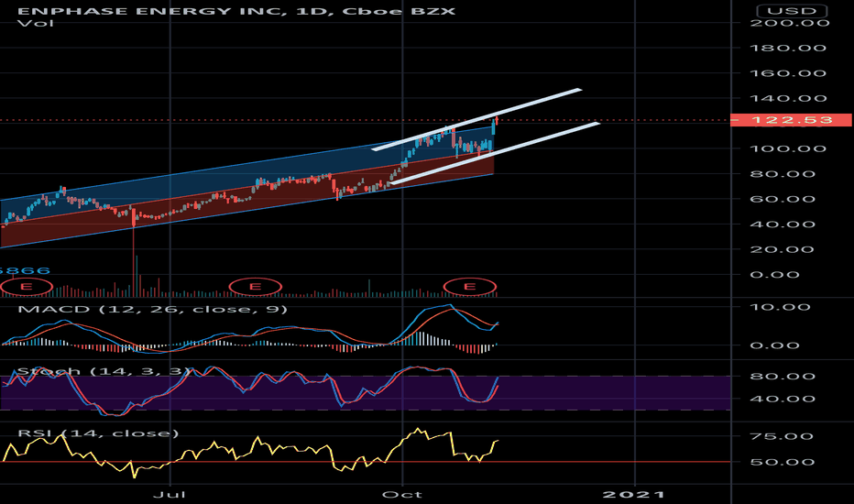This screenshot has width=854, height=504.
Task: Click the 0.00 price axis label
Action: coord(775,275)
